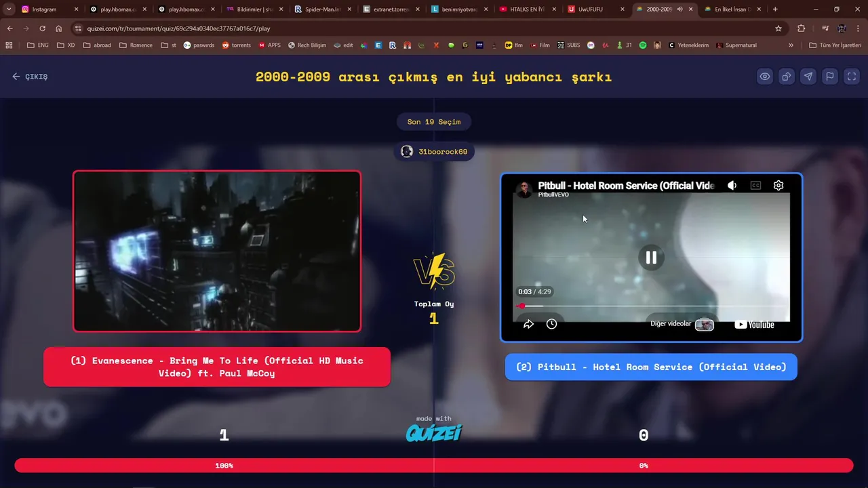Pause the Pitbull YouTube video

pyautogui.click(x=651, y=257)
